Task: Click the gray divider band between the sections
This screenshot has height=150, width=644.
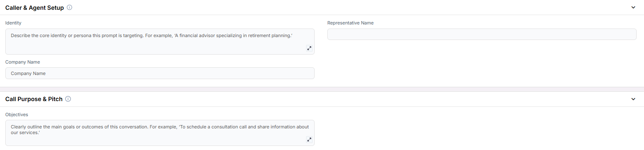Action: pos(322,89)
